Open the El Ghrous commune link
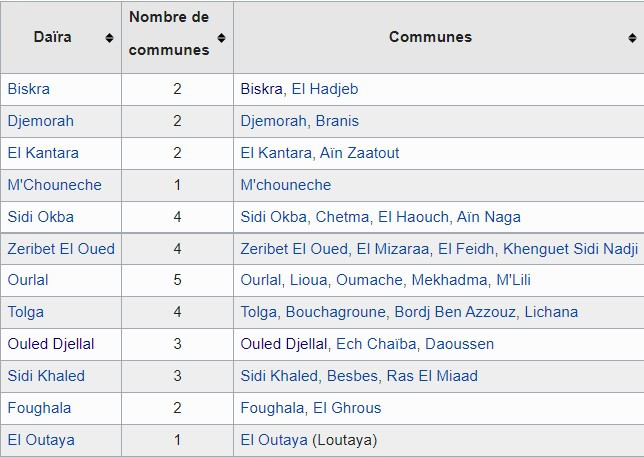 coord(347,408)
